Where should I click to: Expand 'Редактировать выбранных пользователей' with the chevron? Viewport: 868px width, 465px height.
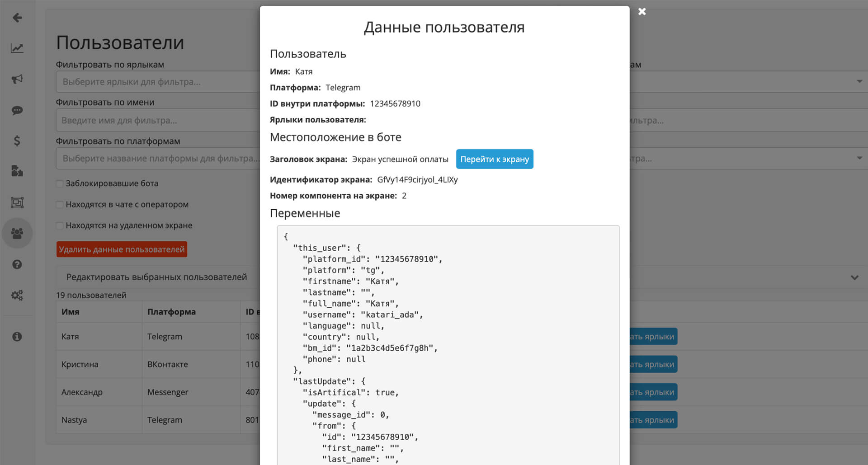(x=854, y=277)
